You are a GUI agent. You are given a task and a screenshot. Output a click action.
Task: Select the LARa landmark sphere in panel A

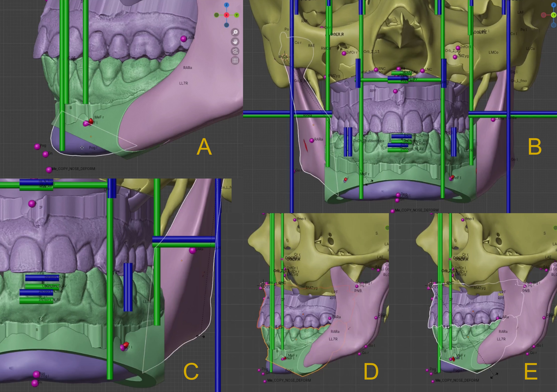(x=183, y=39)
